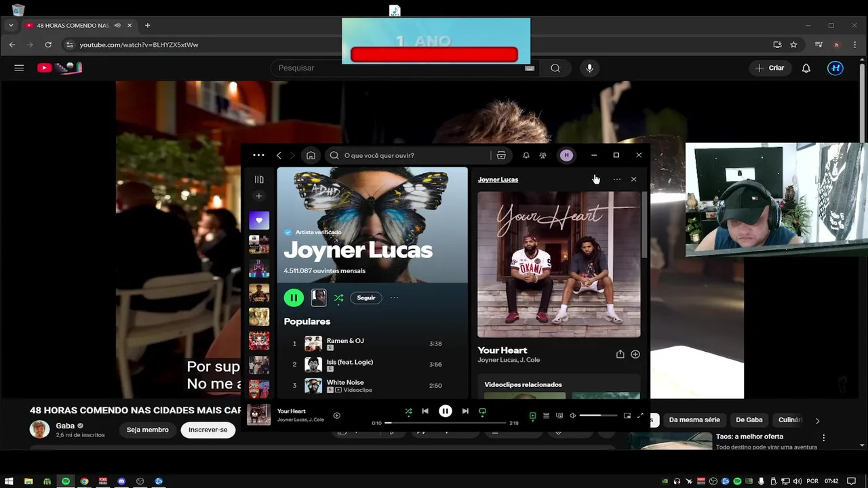The image size is (868, 488).
Task: Click Your Heart thumbnail in player bar
Action: coord(258,415)
